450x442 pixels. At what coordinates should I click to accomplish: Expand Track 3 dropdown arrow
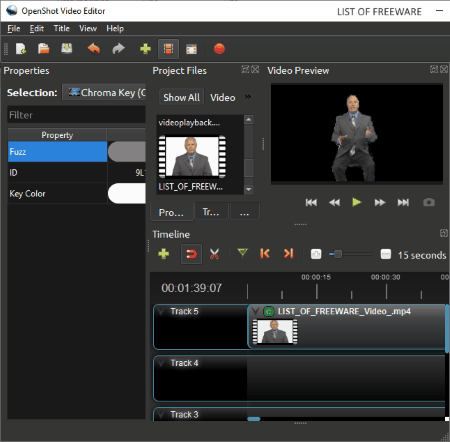click(x=161, y=414)
